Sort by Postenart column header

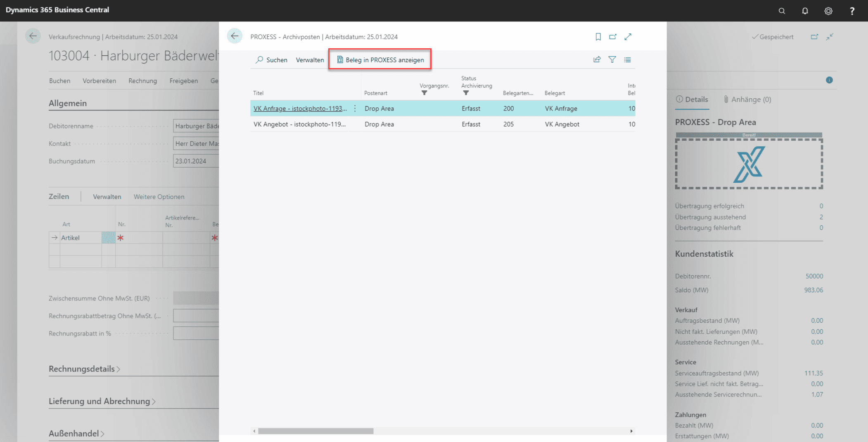[375, 93]
